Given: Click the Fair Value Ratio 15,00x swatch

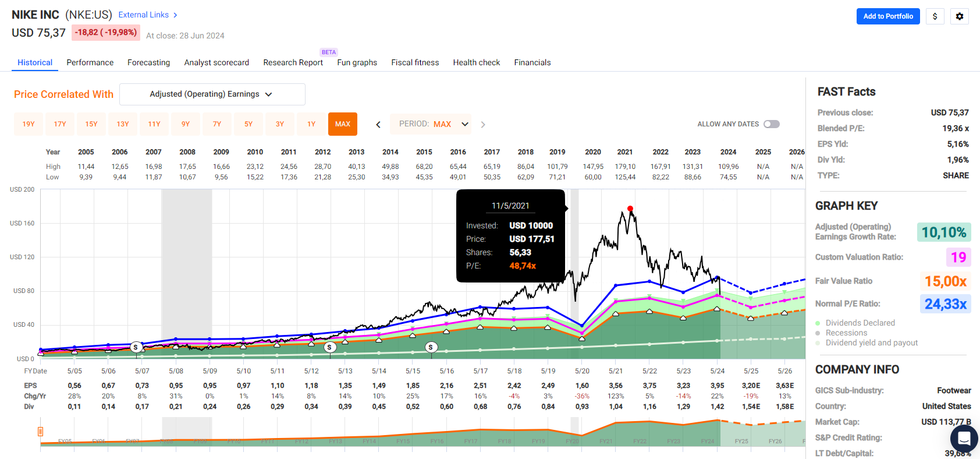Looking at the screenshot, I should click(x=945, y=281).
